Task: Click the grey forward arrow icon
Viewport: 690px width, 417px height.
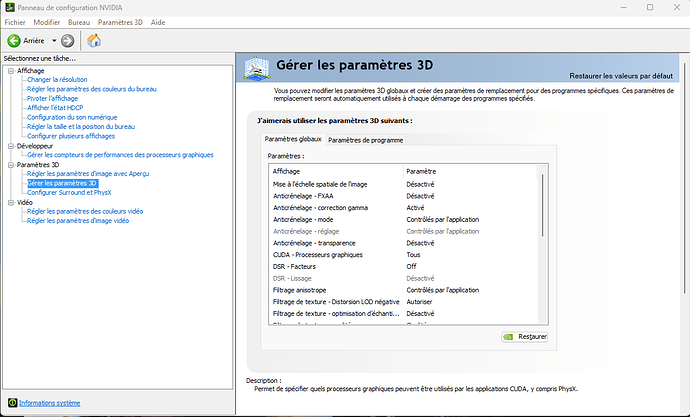Action: (67, 41)
